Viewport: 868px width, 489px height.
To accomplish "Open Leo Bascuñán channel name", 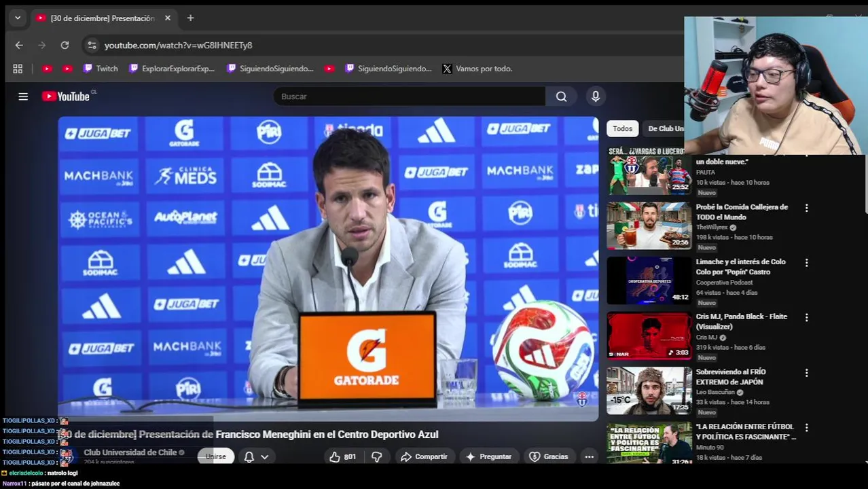I will 716,393.
